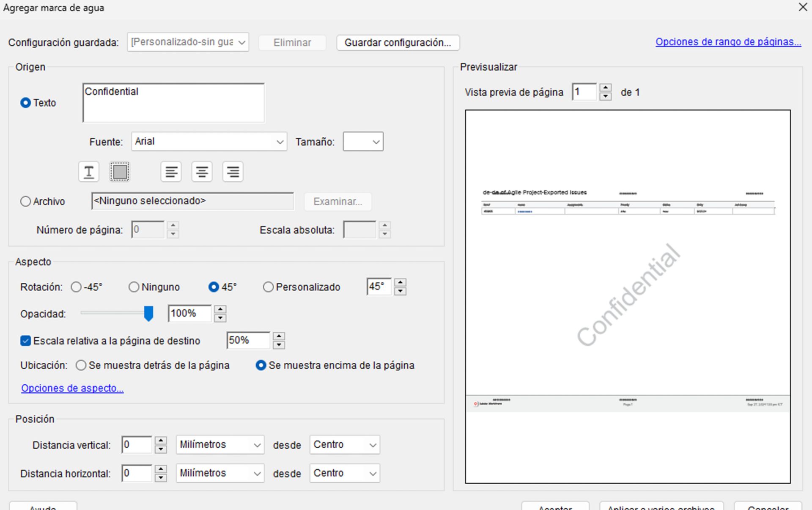The width and height of the screenshot is (812, 510).
Task: Select the -45° rotation option
Action: click(x=76, y=287)
